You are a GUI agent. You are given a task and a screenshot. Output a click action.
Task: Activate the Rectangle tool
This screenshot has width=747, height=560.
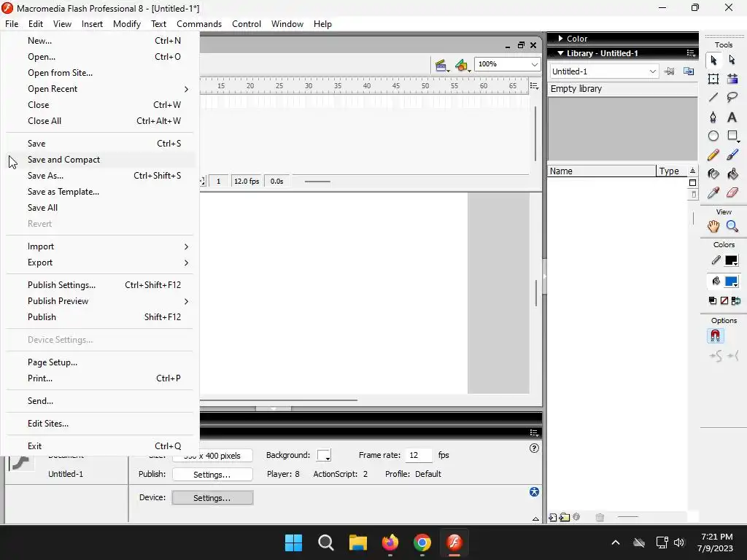tap(732, 136)
